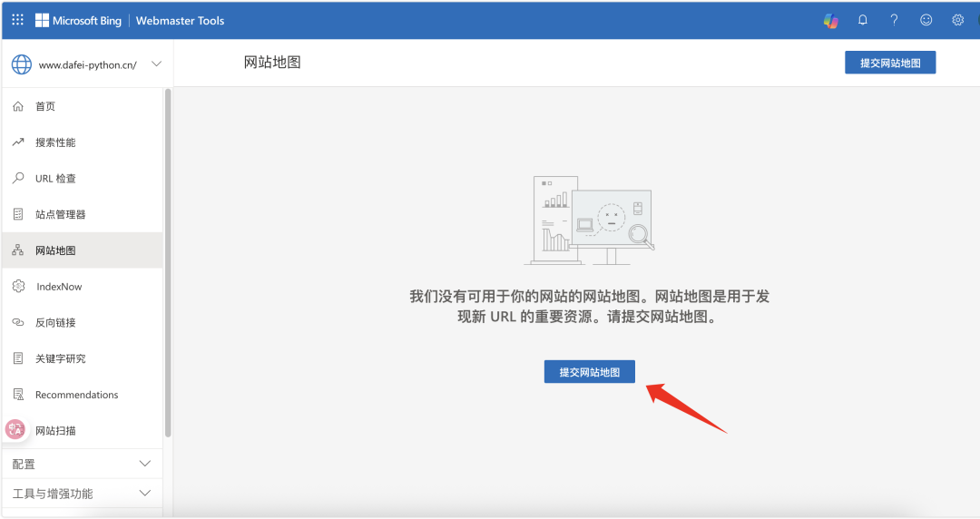
Task: Click center 提交网站地图 button below message
Action: tap(590, 371)
